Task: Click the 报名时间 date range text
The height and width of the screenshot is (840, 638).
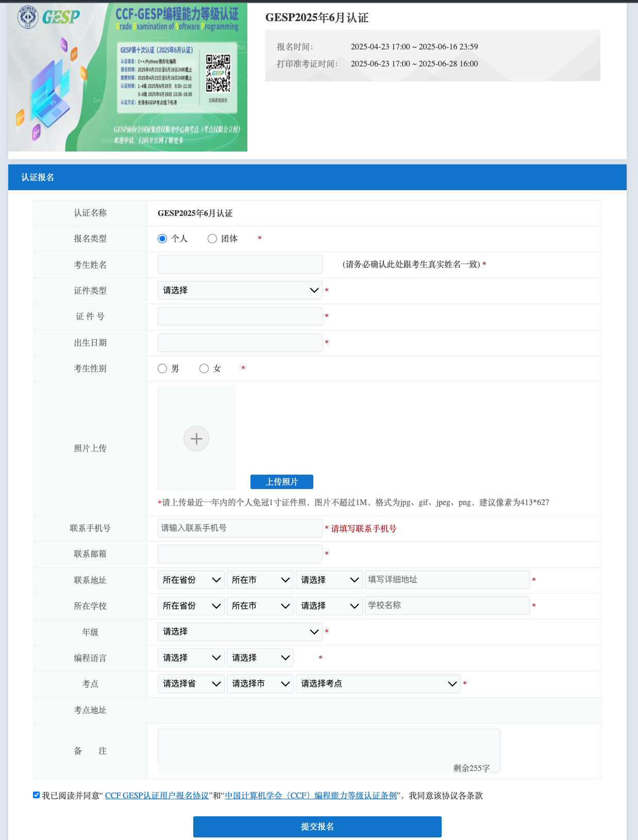Action: [414, 47]
